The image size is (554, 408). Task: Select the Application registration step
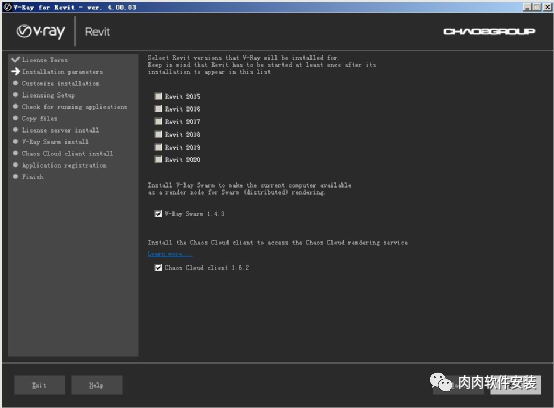point(64,165)
